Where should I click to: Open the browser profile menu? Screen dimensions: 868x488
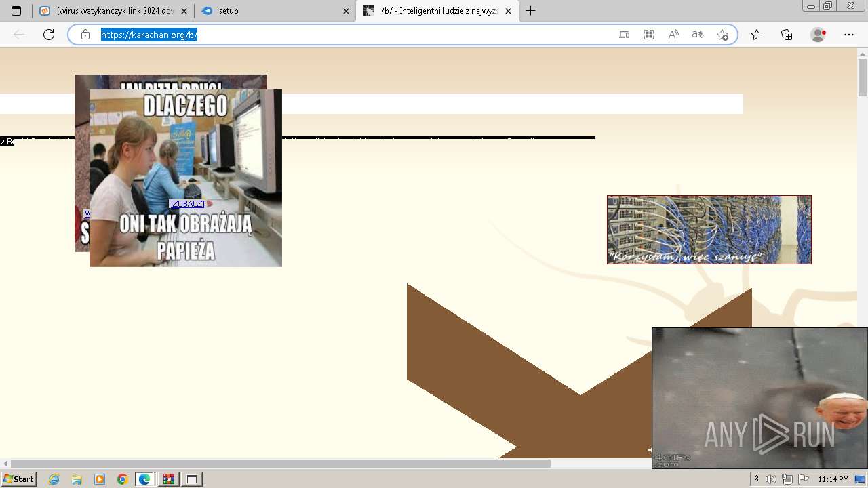tap(818, 35)
